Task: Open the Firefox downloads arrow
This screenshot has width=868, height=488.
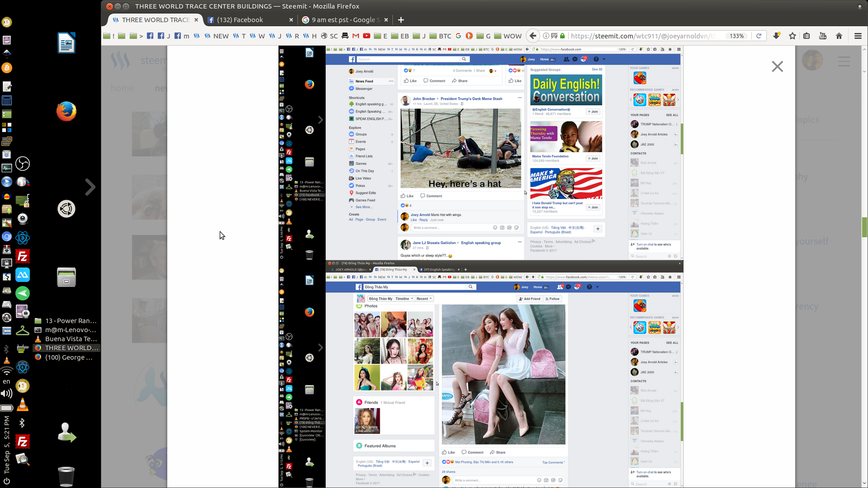Action: coord(776,36)
